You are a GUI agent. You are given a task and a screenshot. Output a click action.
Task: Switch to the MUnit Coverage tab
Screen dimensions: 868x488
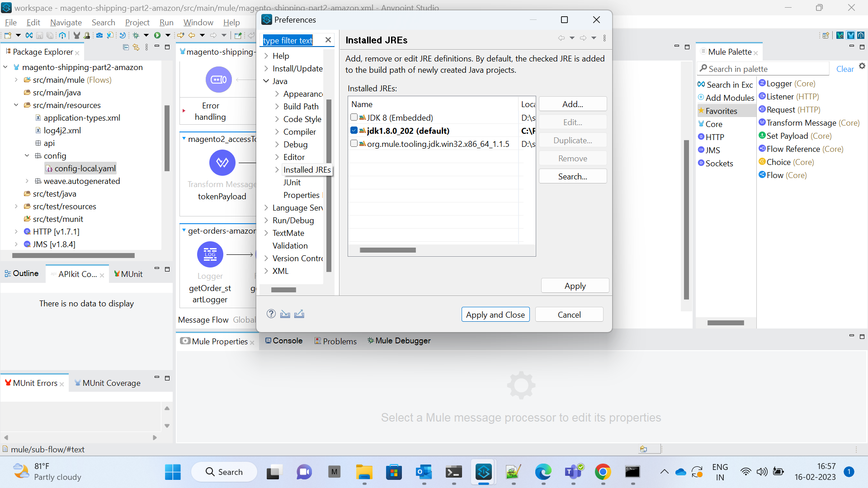108,383
